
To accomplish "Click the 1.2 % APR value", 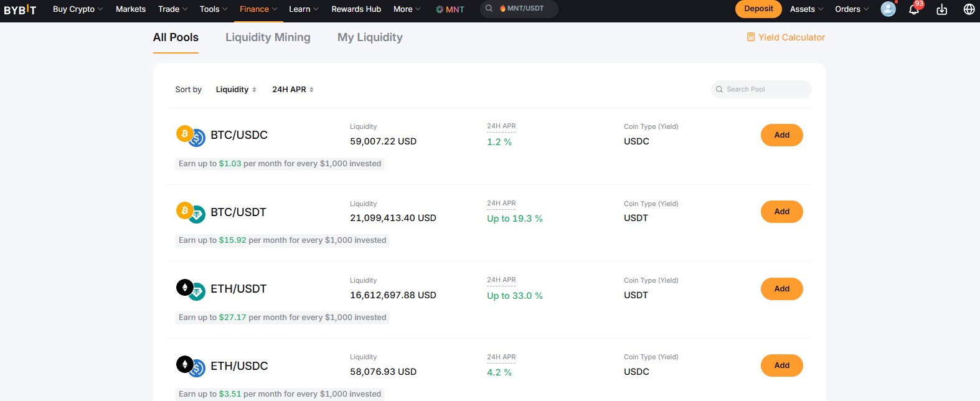I will coord(499,142).
